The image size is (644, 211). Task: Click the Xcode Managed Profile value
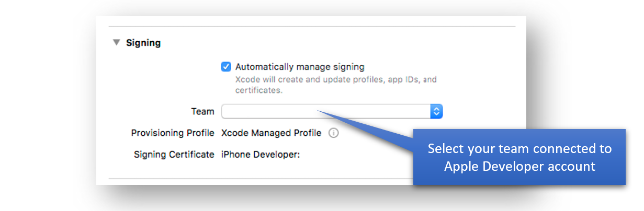(x=271, y=133)
